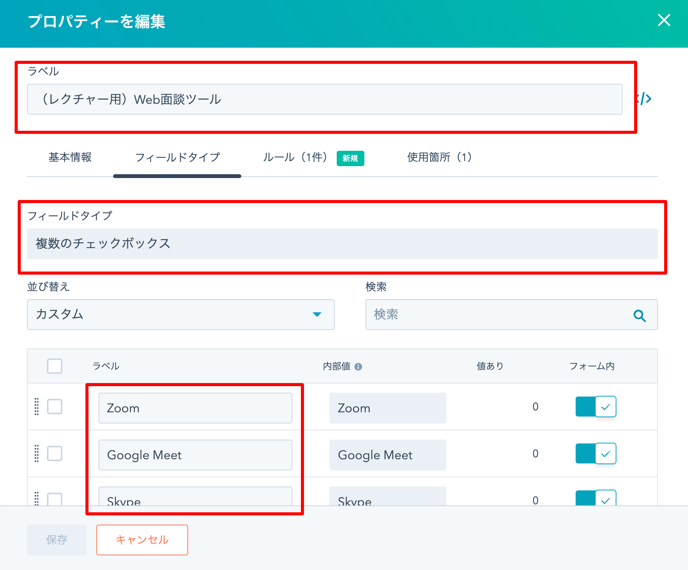Open the 並び替え dropdown set to カスタム
The height and width of the screenshot is (570, 688).
pos(181,315)
